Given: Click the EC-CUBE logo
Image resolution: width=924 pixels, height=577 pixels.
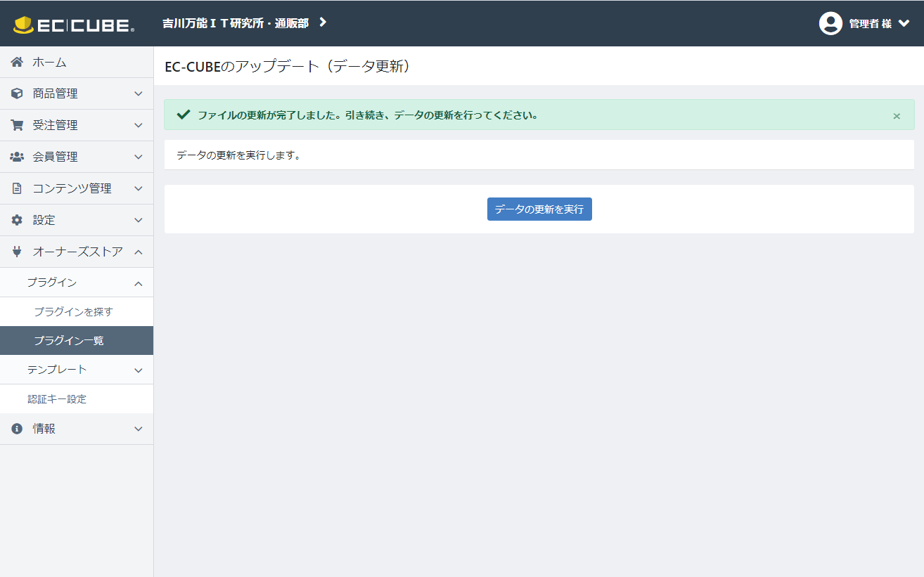Looking at the screenshot, I should click(x=73, y=25).
